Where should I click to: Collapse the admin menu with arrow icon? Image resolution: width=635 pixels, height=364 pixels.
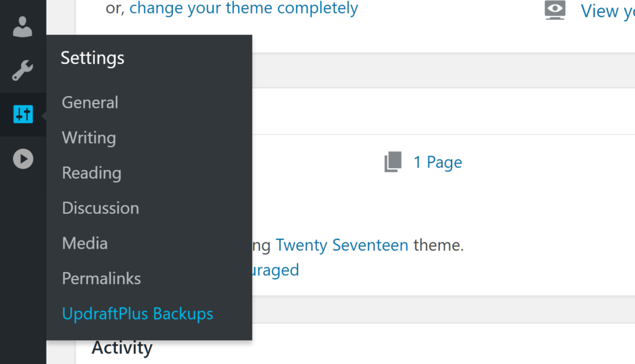point(23,159)
